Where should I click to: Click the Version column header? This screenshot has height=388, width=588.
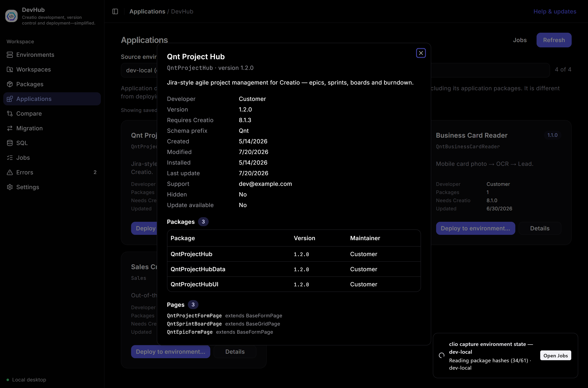[304, 238]
